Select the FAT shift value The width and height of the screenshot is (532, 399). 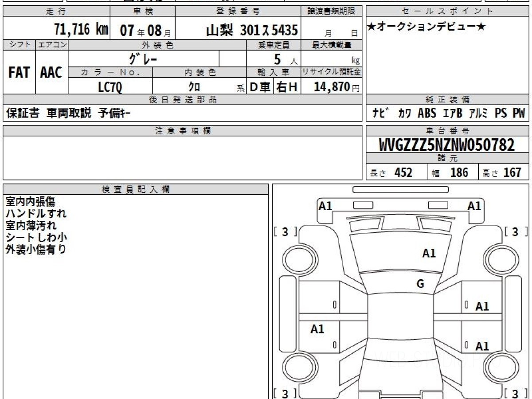20,72
